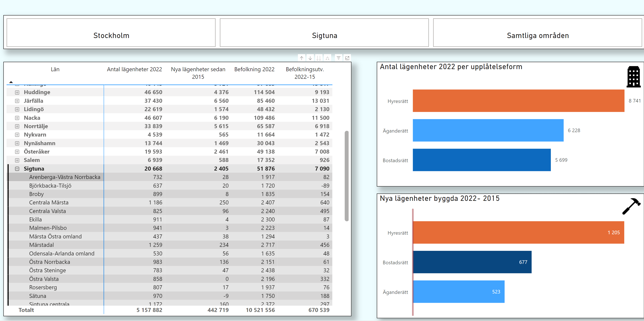Open the visual's filter icon

click(339, 58)
